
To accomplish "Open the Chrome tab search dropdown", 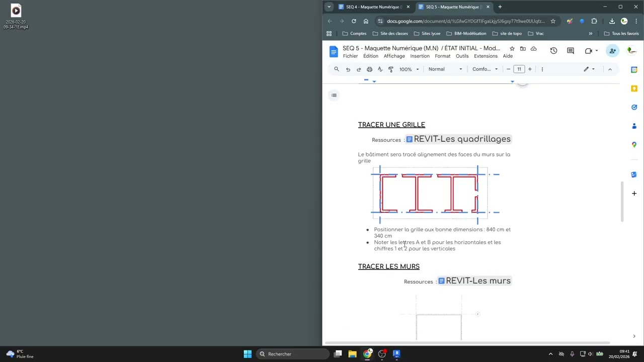I will tap(329, 7).
